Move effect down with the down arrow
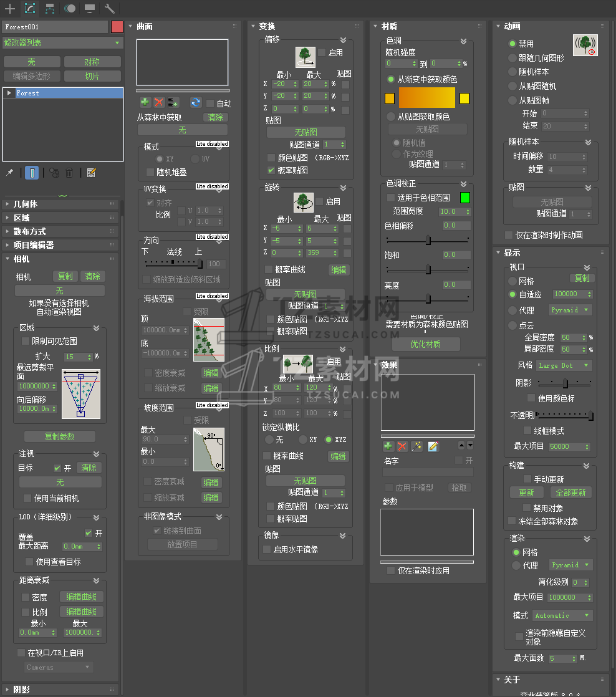This screenshot has width=616, height=697. [469, 445]
